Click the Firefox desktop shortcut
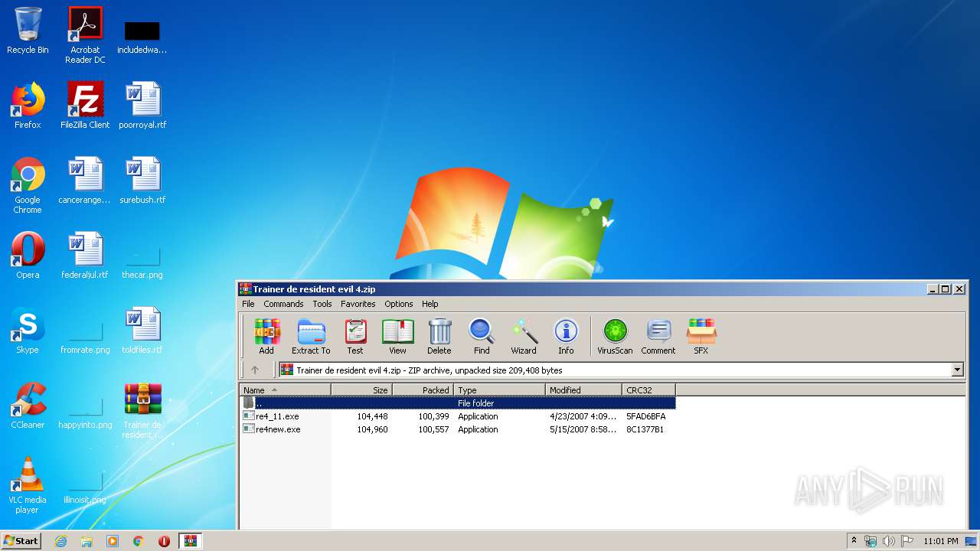 28,106
